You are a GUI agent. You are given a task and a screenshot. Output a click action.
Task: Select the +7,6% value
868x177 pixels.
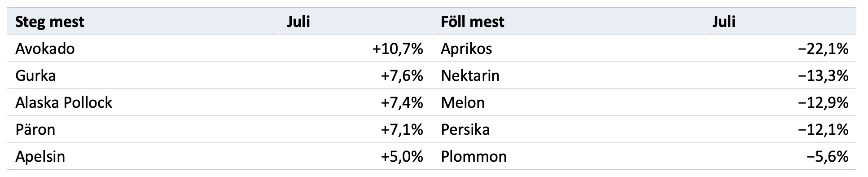coord(402,75)
